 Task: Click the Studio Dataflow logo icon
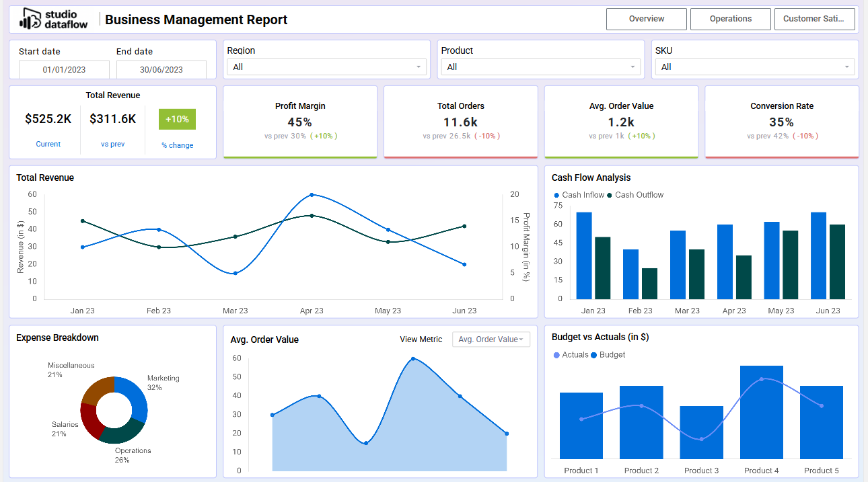tap(29, 19)
